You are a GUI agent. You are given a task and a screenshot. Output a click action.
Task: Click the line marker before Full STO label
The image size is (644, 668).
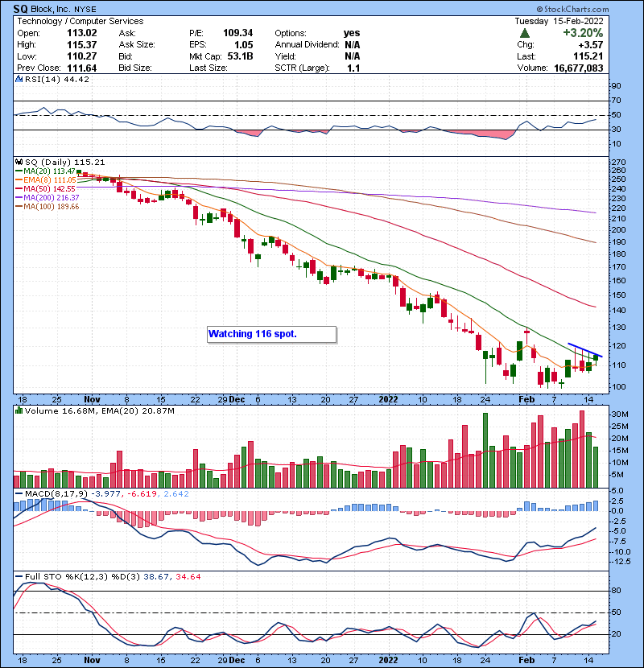(19, 576)
